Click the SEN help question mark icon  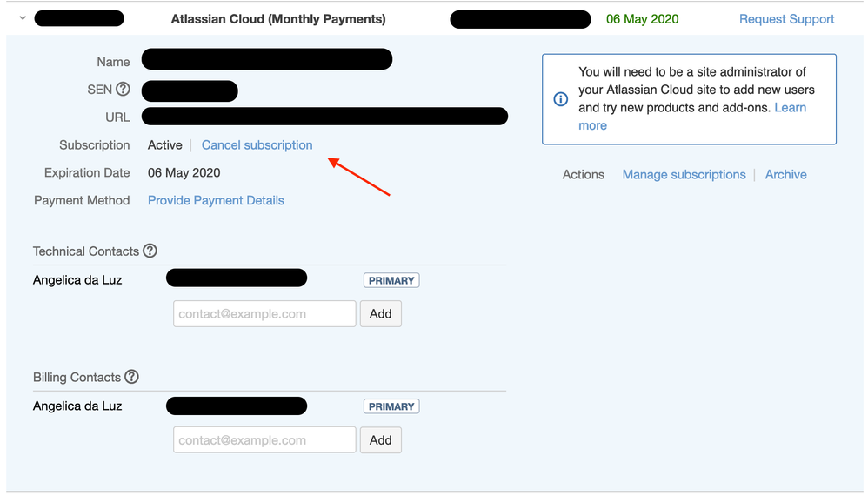click(123, 89)
